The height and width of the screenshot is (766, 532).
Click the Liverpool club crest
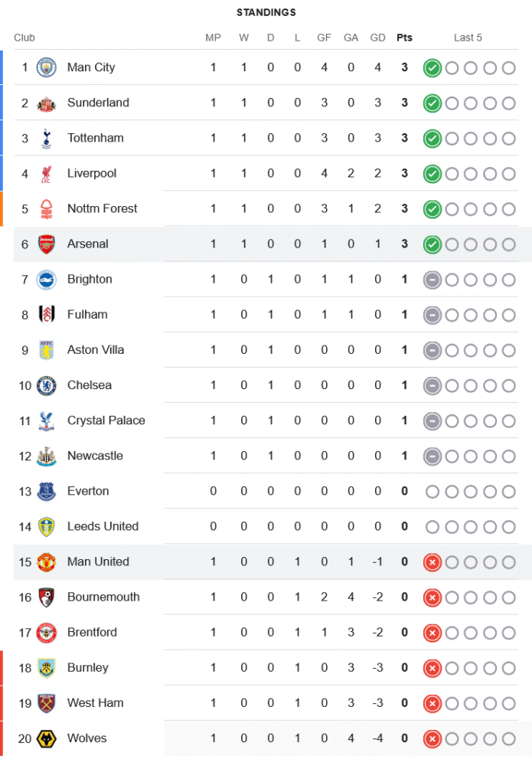(x=47, y=173)
